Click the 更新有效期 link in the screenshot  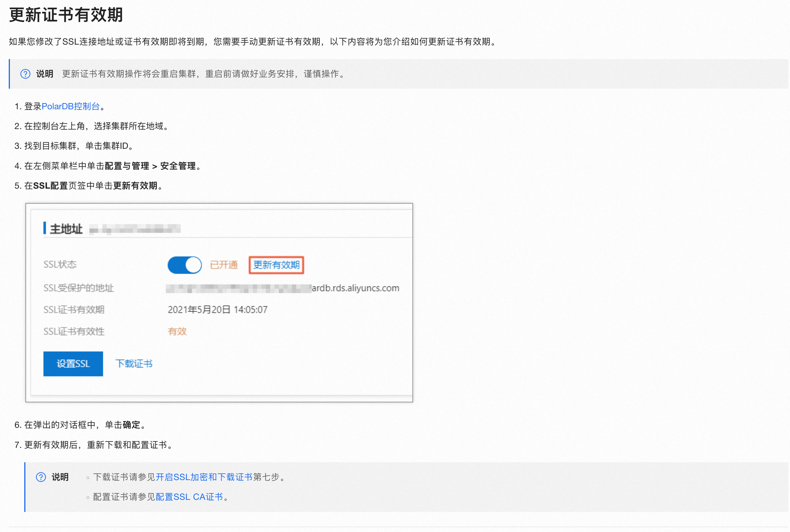click(276, 265)
